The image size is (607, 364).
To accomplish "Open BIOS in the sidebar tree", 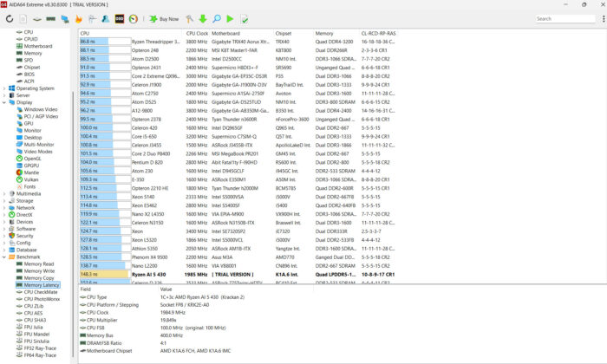I will tap(29, 75).
